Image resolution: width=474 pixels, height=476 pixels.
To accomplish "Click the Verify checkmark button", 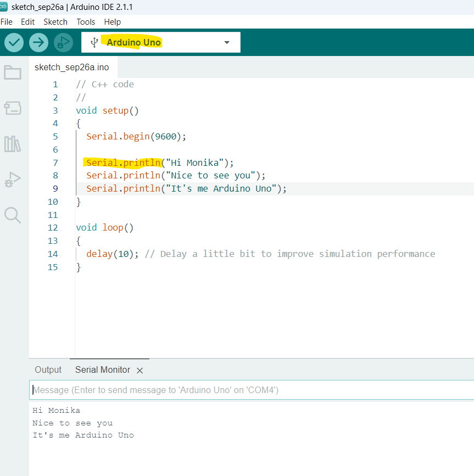I will pos(14,42).
